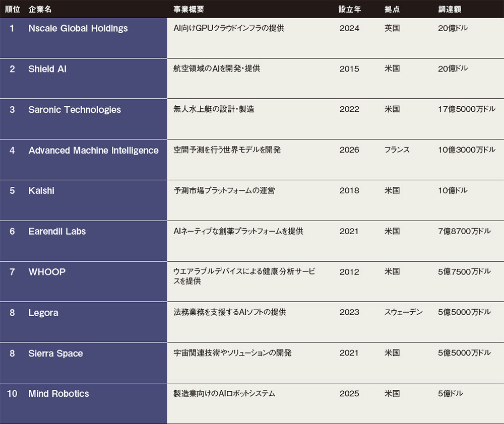The image size is (504, 424).
Task: Select company name Kalshi
Action: (41, 191)
